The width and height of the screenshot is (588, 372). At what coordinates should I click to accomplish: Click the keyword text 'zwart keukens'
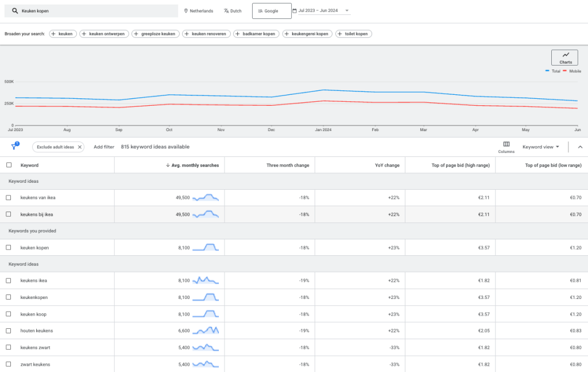[35, 364]
